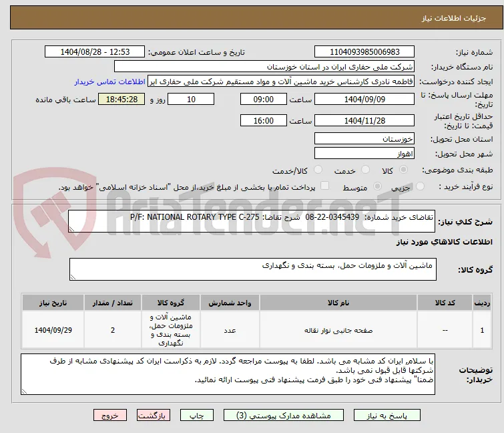Select the خدمت radio button
This screenshot has height=433, width=504.
tap(365, 170)
